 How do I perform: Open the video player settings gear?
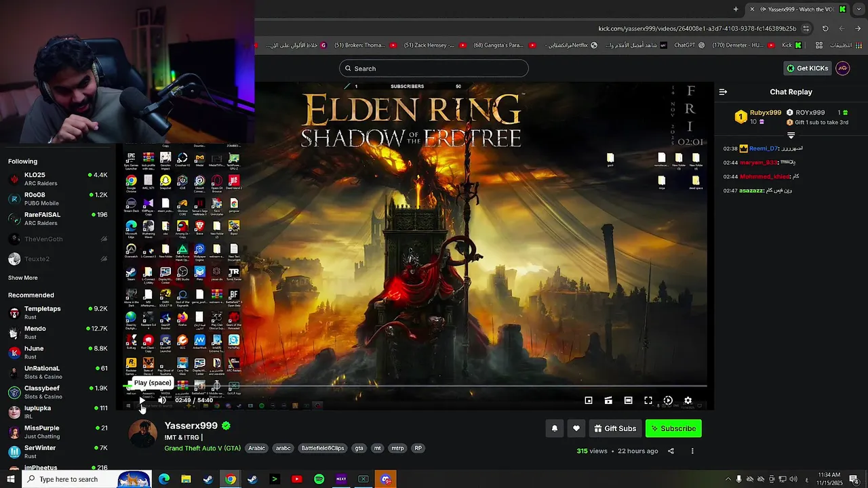pos(688,401)
